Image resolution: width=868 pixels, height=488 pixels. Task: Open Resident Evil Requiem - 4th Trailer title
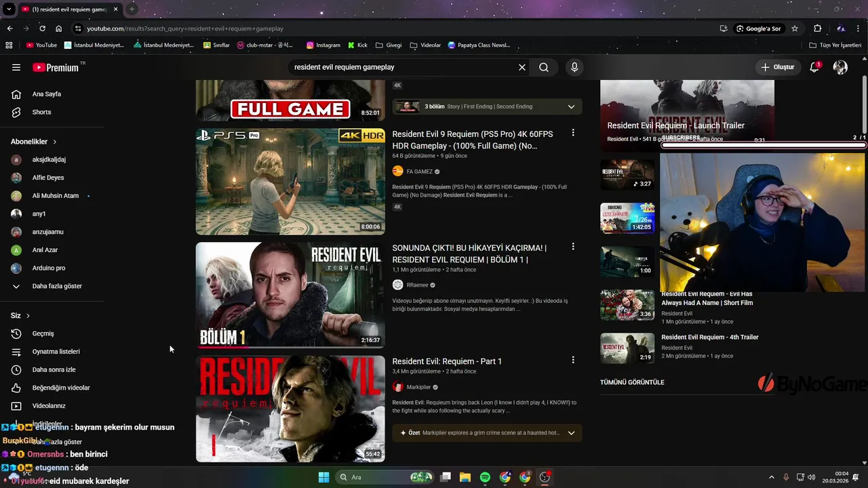710,337
